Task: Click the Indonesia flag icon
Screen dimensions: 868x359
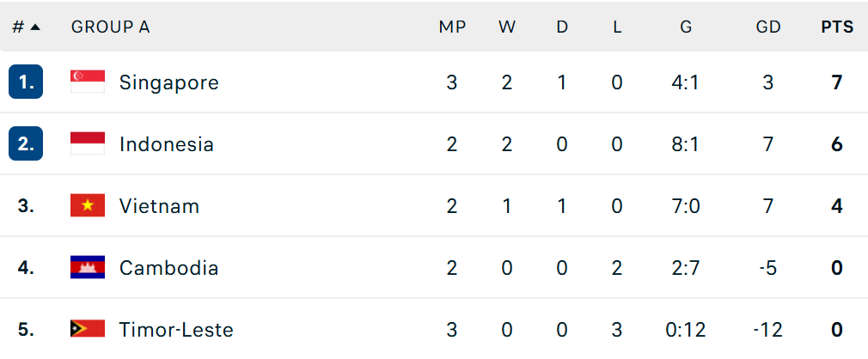Action: click(x=88, y=143)
